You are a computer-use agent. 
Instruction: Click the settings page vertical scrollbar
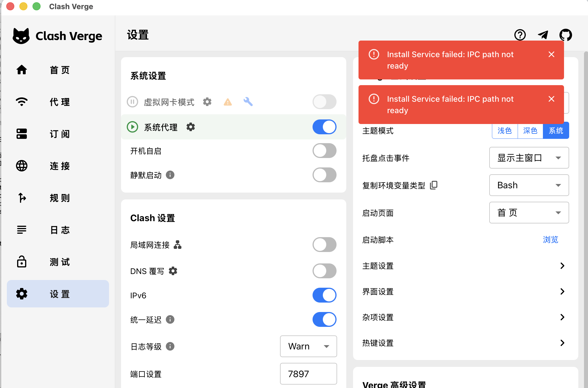(x=586, y=220)
